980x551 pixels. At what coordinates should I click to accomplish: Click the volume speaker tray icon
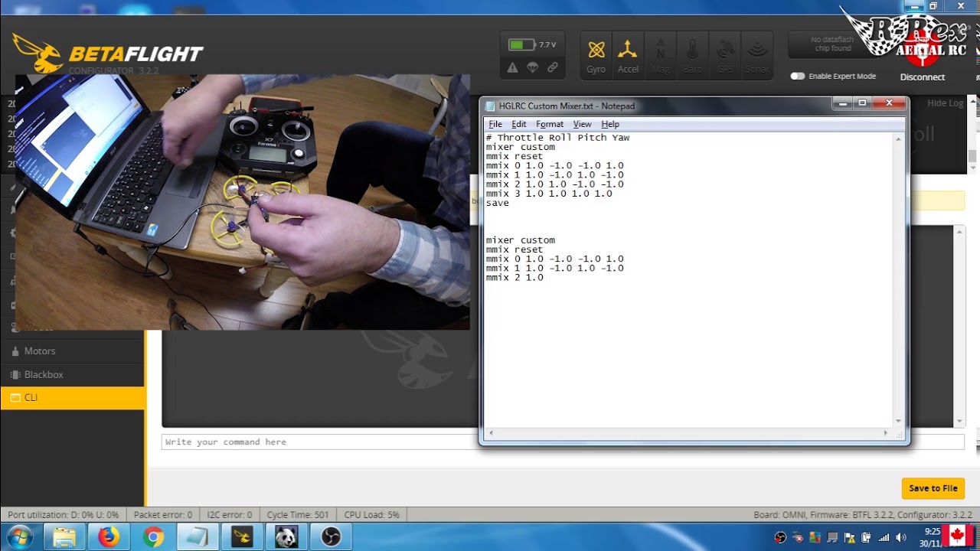click(x=901, y=537)
